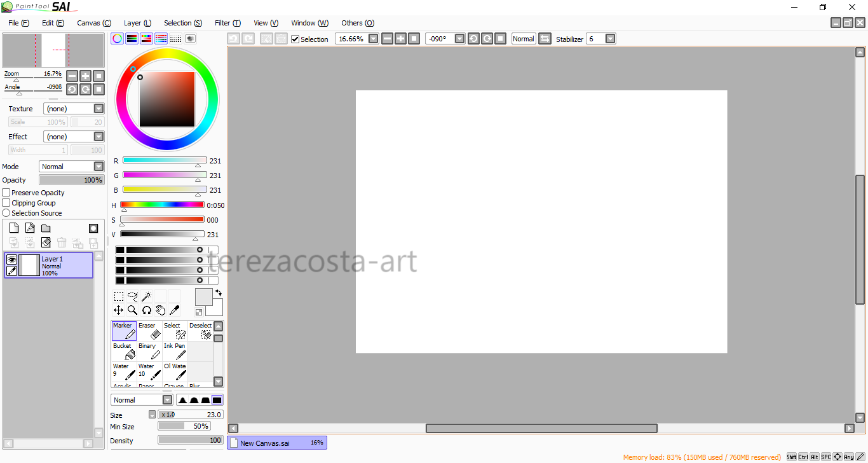868x463 pixels.
Task: Select the Rotate view tool
Action: (147, 310)
